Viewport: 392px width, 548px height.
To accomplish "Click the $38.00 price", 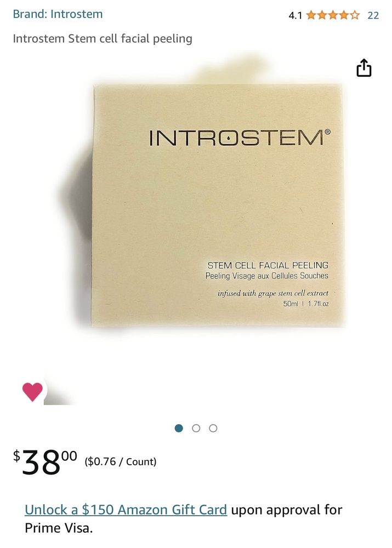I will click(45, 461).
